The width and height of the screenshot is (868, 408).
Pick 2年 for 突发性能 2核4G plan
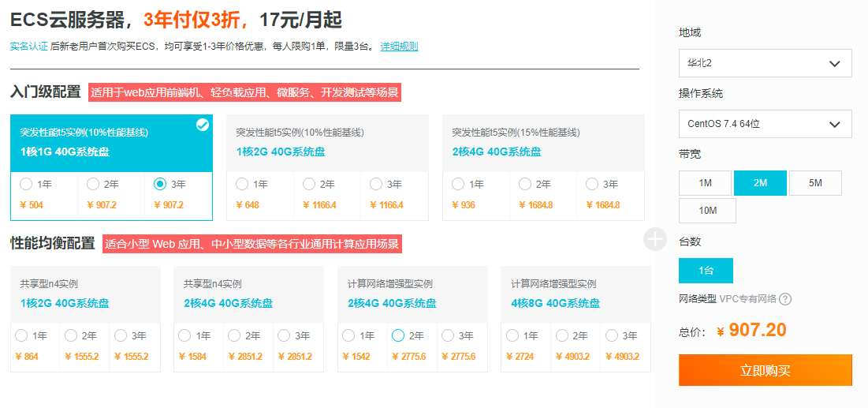[525, 184]
